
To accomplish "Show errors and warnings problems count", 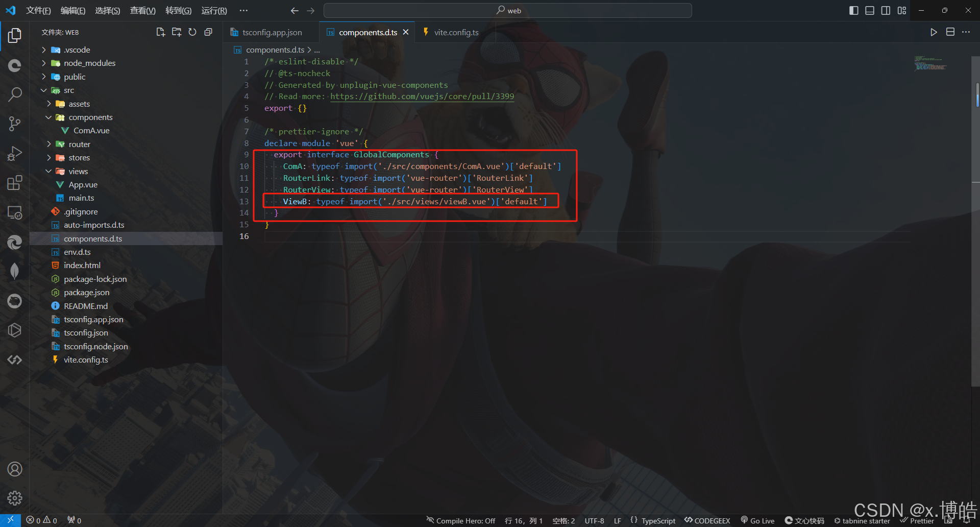I will point(41,520).
